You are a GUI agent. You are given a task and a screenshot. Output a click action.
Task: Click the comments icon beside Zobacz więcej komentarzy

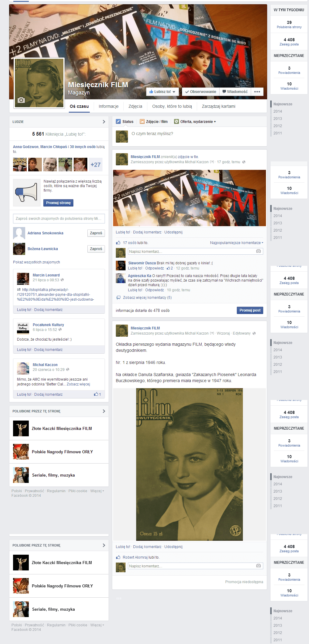coord(118,298)
